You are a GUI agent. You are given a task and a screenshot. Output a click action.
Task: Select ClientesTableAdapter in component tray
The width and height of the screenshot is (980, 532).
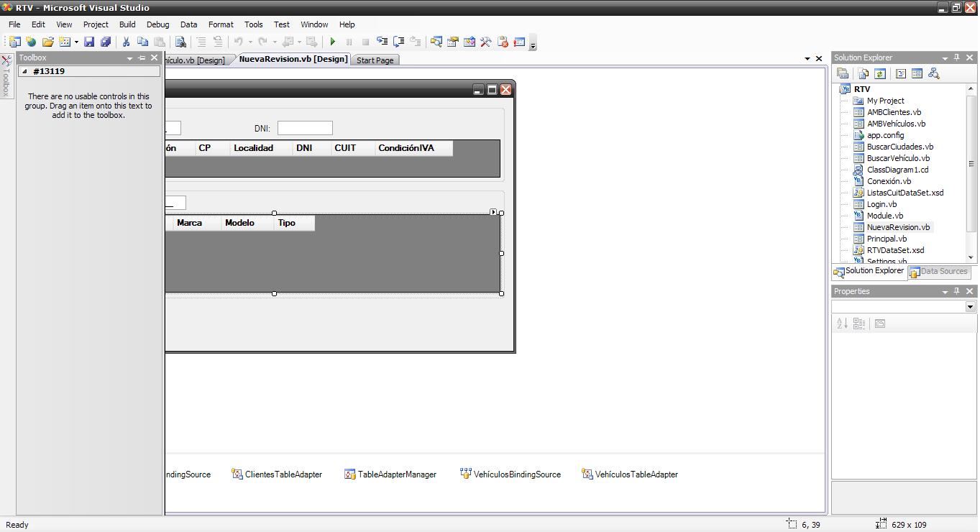[277, 474]
